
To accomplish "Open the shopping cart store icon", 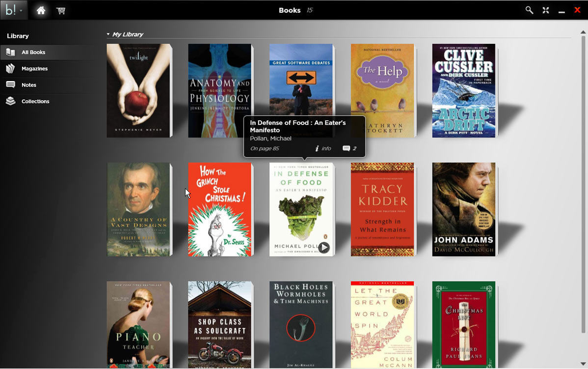I will [61, 10].
